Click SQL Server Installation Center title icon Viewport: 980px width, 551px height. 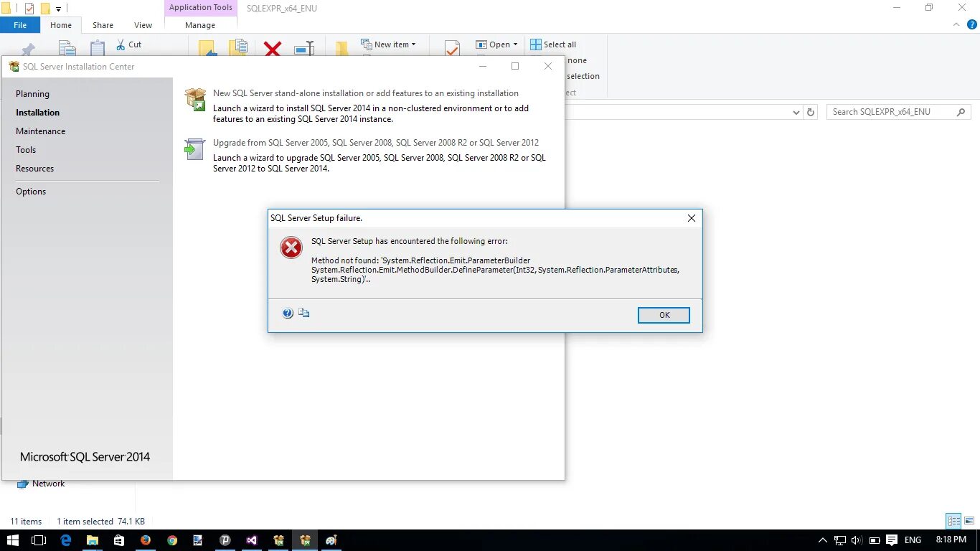point(14,67)
